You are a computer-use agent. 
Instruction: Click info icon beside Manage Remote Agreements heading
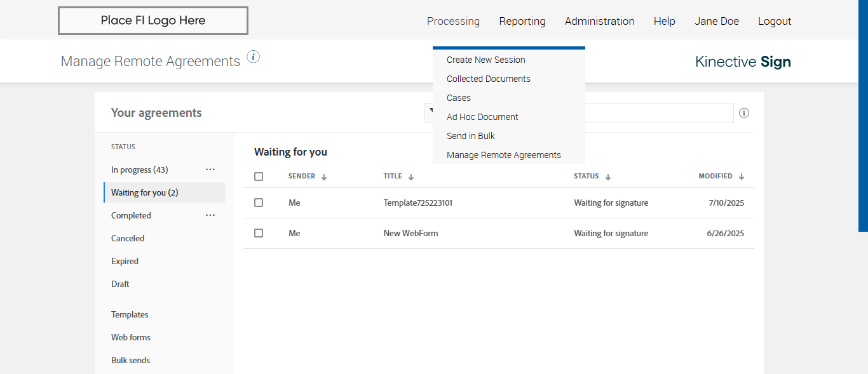[254, 57]
